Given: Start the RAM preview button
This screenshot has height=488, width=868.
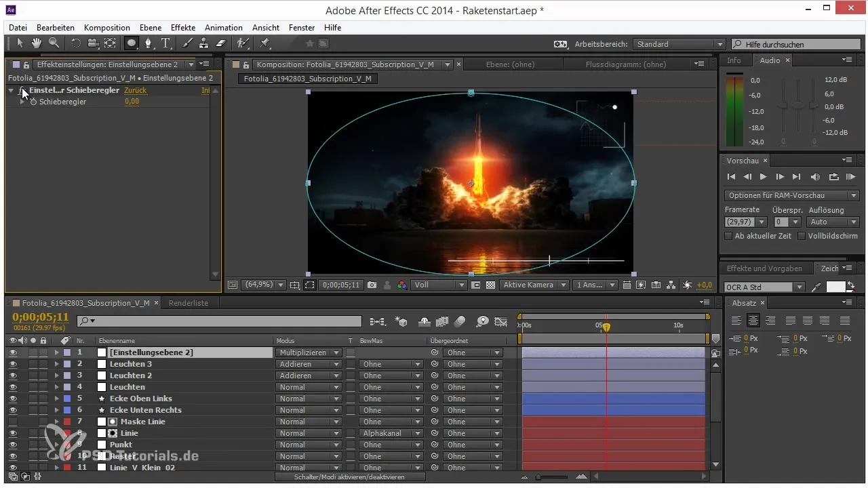Looking at the screenshot, I should click(x=850, y=177).
